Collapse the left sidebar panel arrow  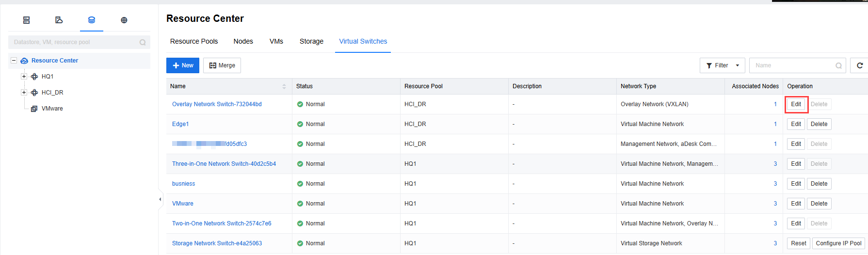[160, 199]
